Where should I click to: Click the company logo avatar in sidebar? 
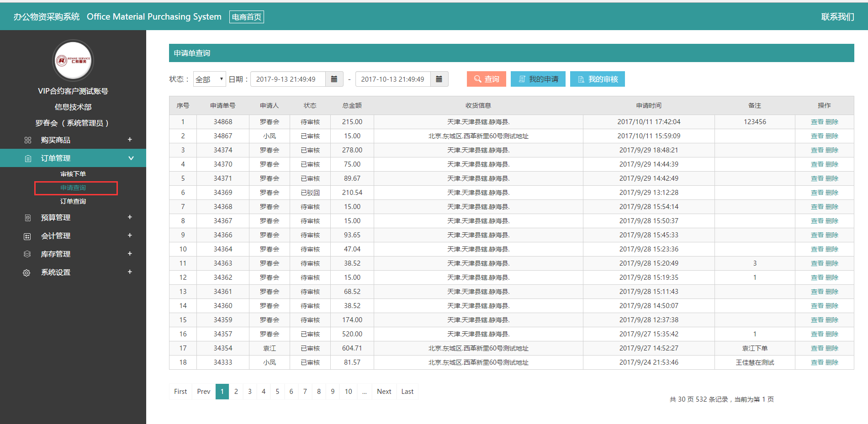point(73,60)
